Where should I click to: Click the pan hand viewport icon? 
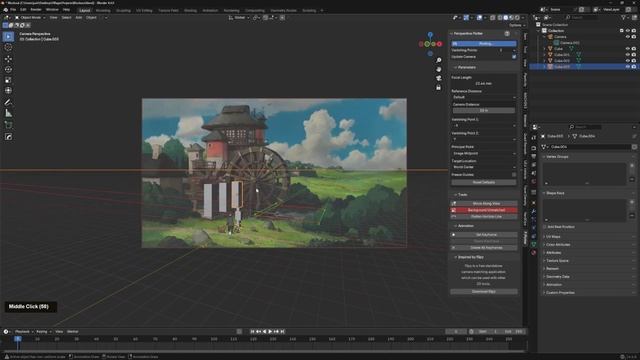tap(438, 69)
